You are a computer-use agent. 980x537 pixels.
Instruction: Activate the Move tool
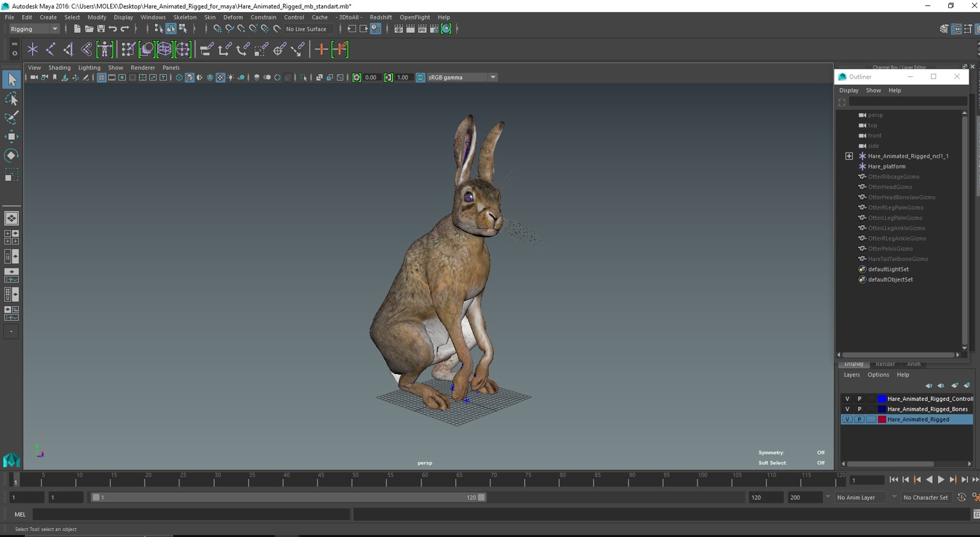click(11, 136)
